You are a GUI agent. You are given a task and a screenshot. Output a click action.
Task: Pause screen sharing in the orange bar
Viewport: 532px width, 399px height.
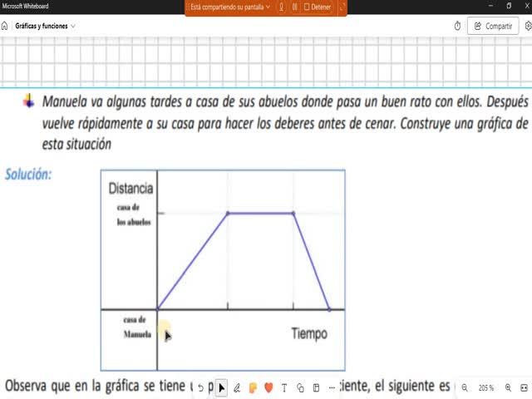click(294, 7)
